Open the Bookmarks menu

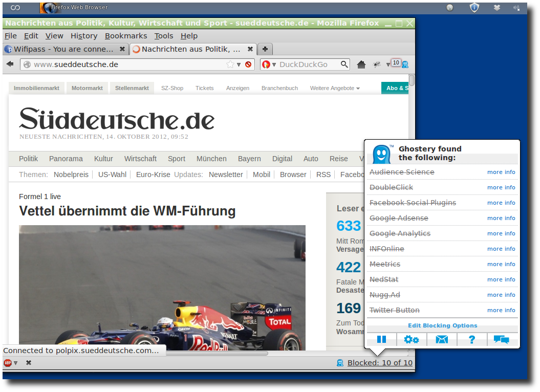tap(126, 36)
